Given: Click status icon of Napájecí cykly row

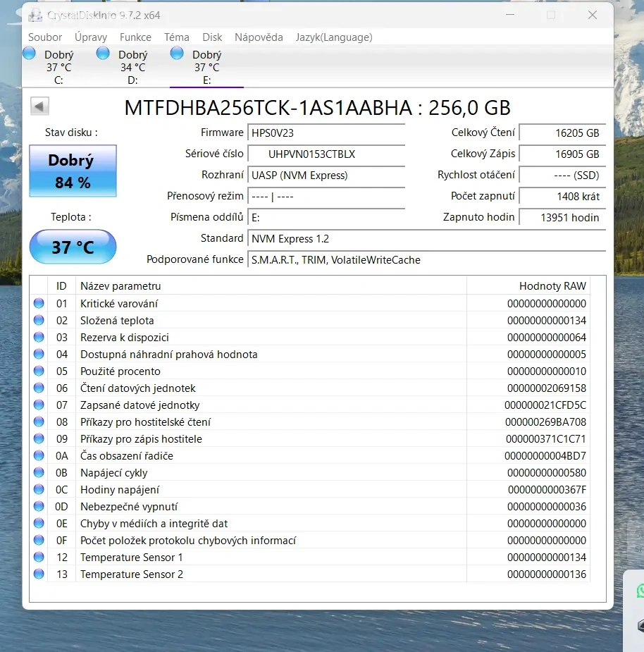Looking at the screenshot, I should click(39, 472).
